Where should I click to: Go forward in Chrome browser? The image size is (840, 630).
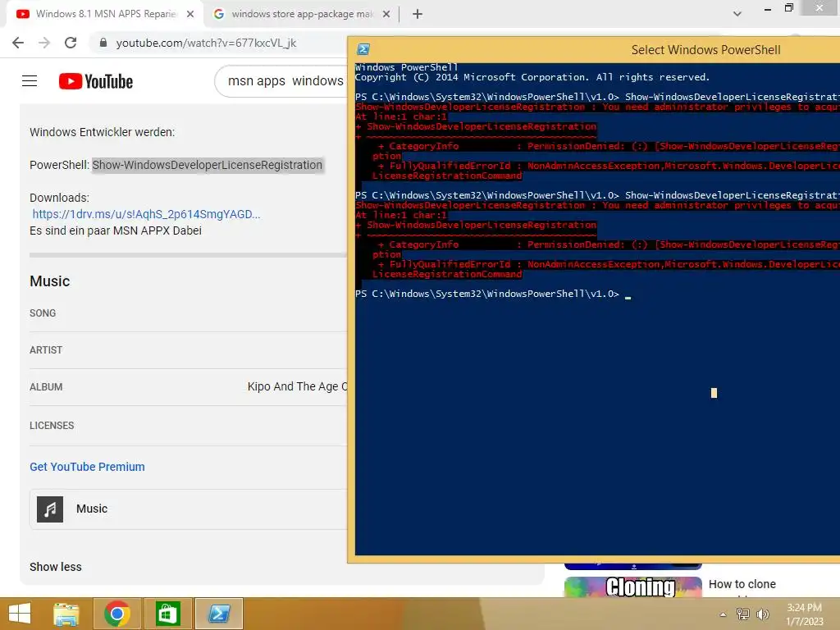coord(44,43)
